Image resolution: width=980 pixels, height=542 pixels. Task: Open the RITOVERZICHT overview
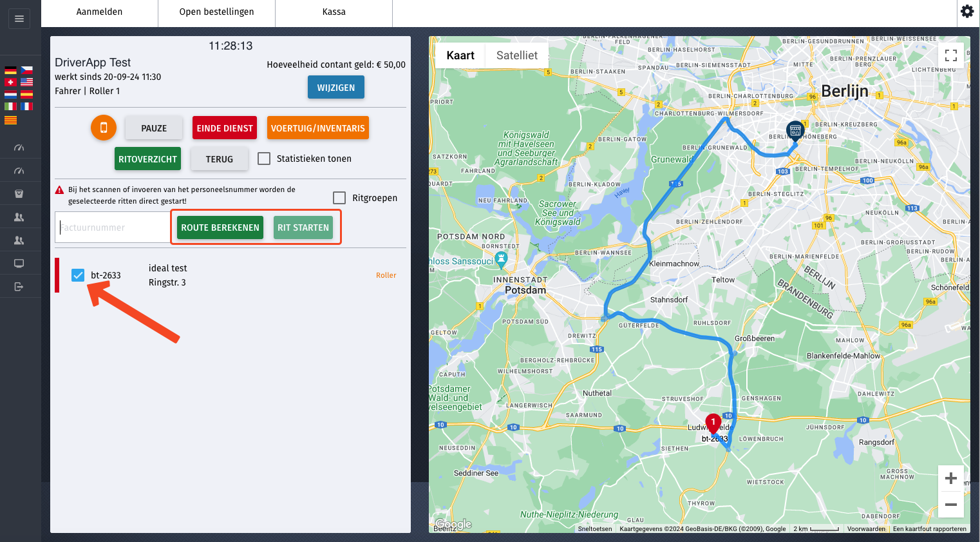147,159
